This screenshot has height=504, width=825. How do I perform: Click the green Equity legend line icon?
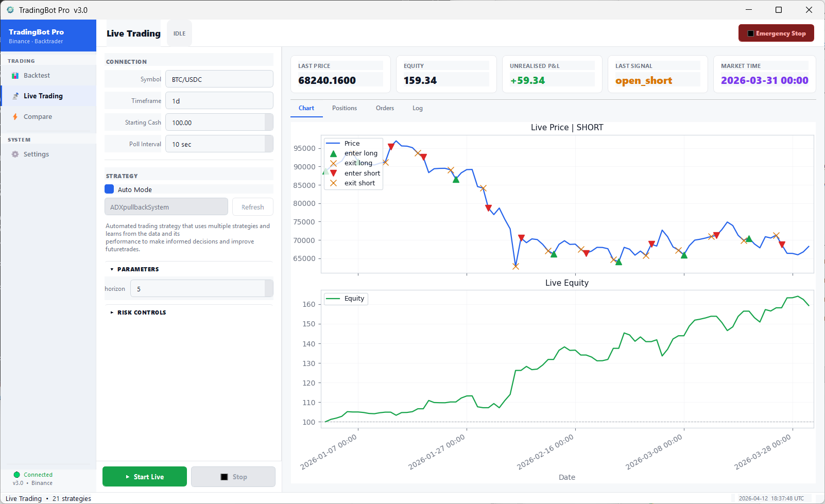(333, 299)
